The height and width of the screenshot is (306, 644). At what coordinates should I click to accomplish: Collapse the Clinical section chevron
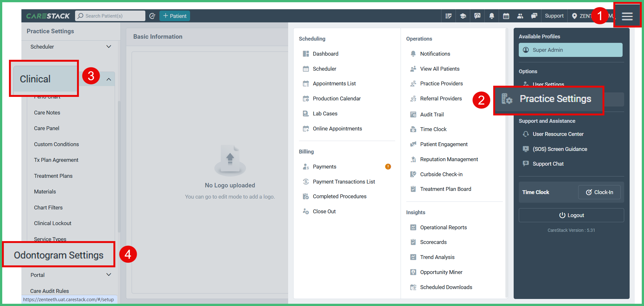109,79
